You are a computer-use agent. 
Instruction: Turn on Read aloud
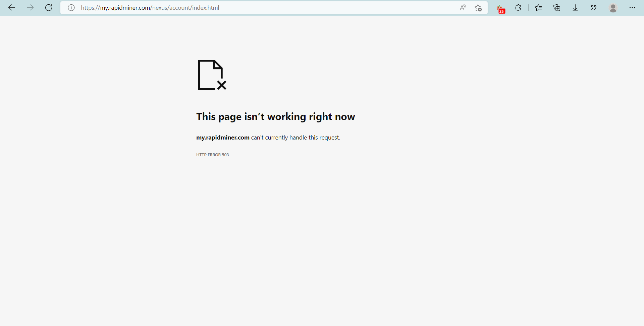[463, 8]
